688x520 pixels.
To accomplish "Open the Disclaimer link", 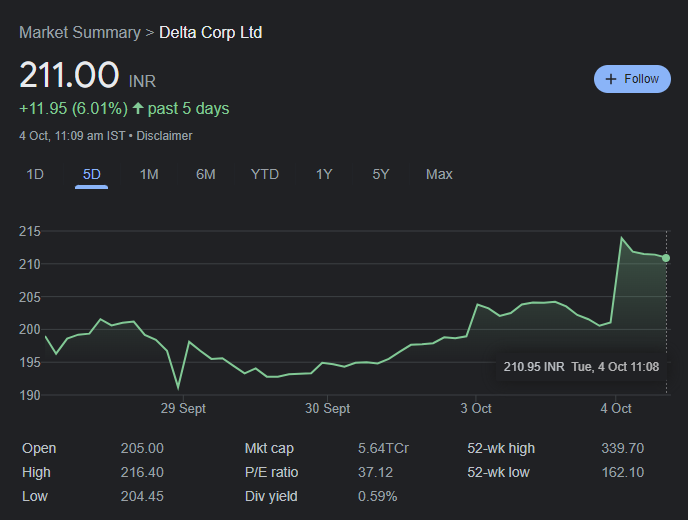I will [x=164, y=136].
